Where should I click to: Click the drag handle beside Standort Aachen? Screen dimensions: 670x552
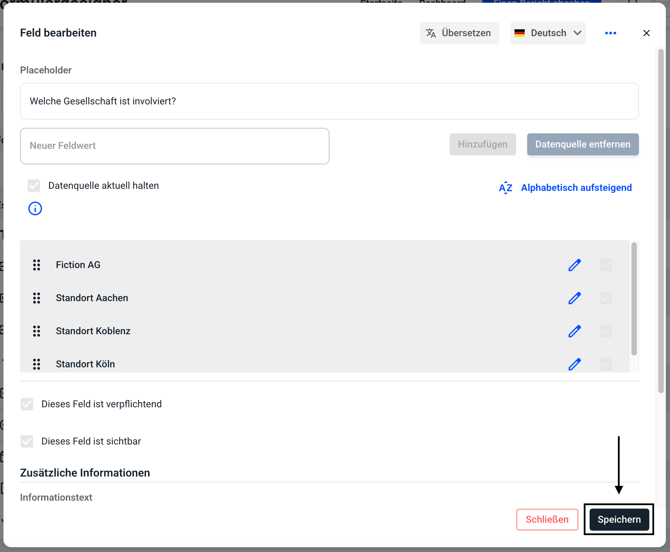pos(37,298)
